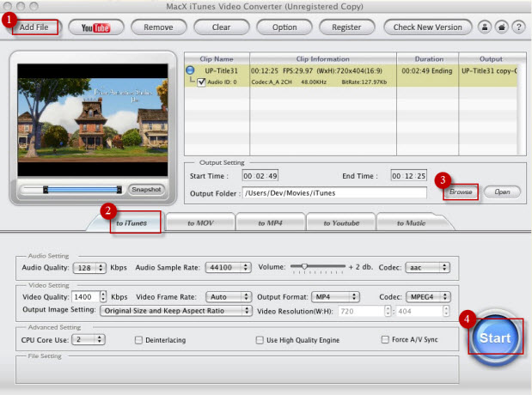Click the End Time field
This screenshot has height=395, width=532.
[408, 176]
